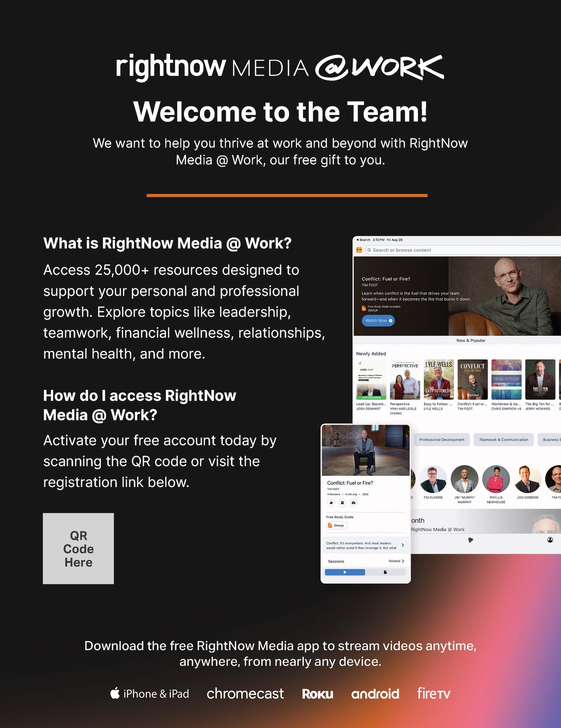Tap the cloud download icon on phone screen
561x728 pixels.
[x=353, y=503]
